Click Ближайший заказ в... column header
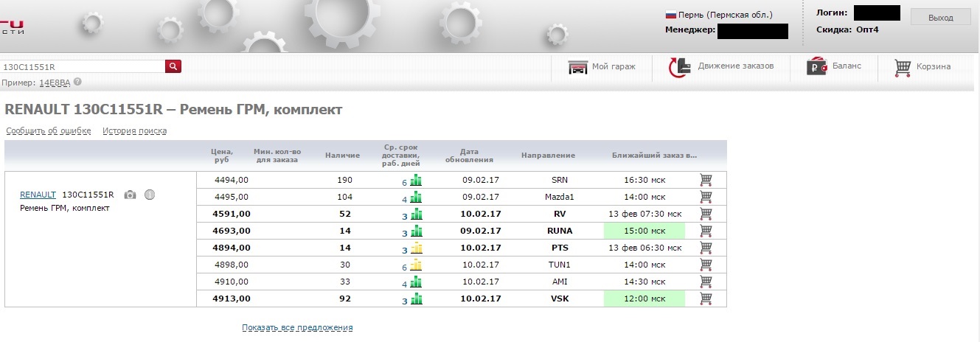Screen dimensions: 980x342 coord(654,156)
